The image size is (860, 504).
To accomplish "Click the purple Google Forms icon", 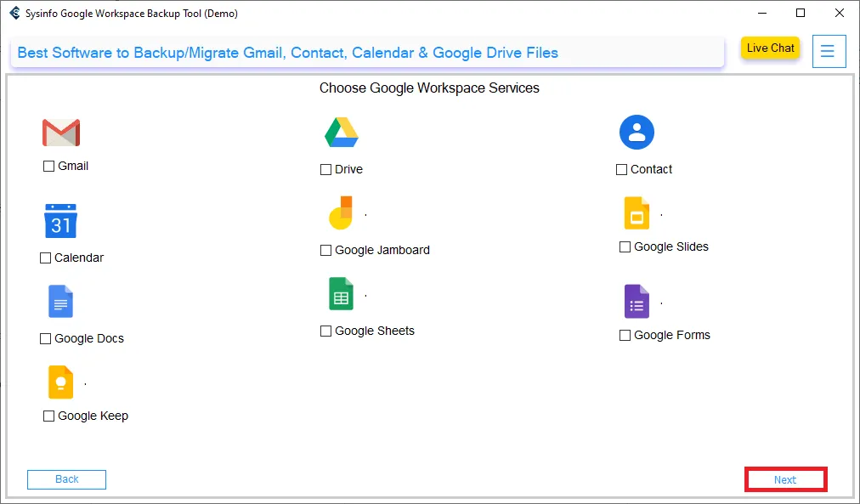I will [637, 302].
